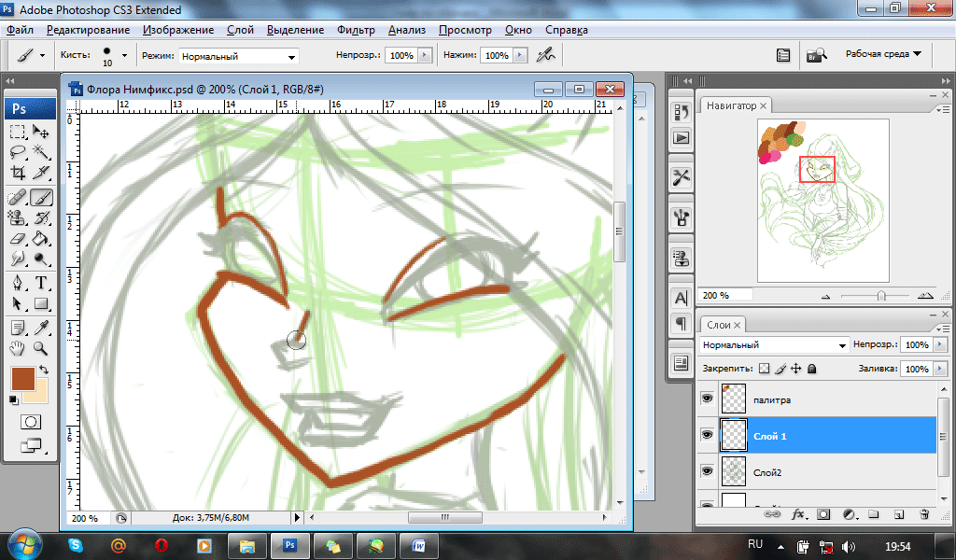
Task: Select the Eraser tool
Action: 18,239
